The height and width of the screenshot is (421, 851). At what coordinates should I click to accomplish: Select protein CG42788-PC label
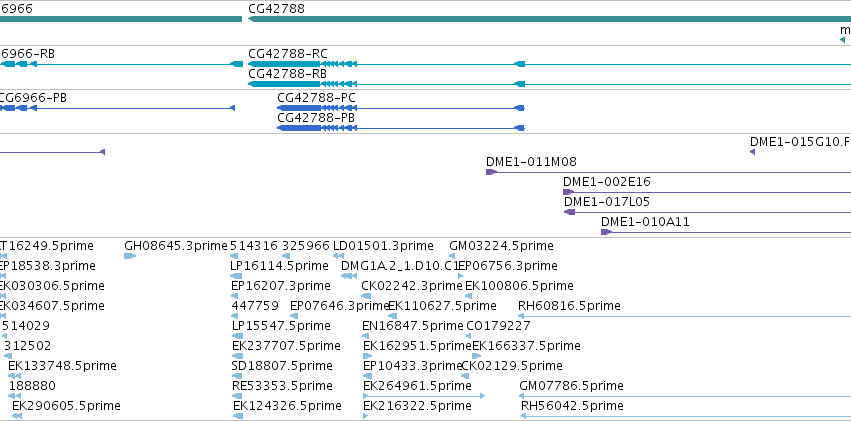click(x=316, y=98)
